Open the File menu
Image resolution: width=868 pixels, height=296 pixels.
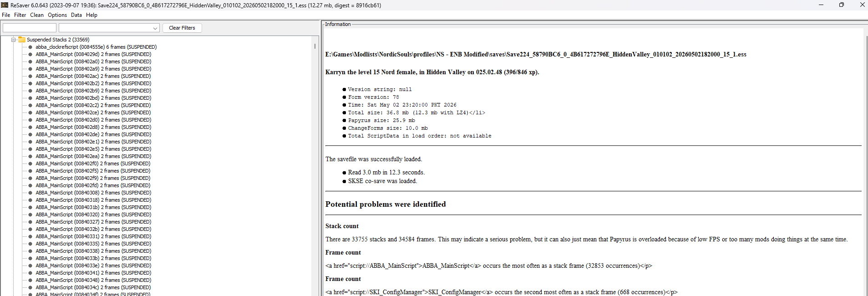(x=6, y=15)
